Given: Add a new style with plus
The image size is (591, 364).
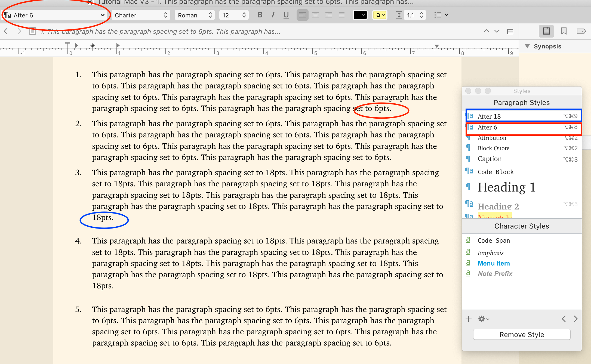Looking at the screenshot, I should pos(469,319).
